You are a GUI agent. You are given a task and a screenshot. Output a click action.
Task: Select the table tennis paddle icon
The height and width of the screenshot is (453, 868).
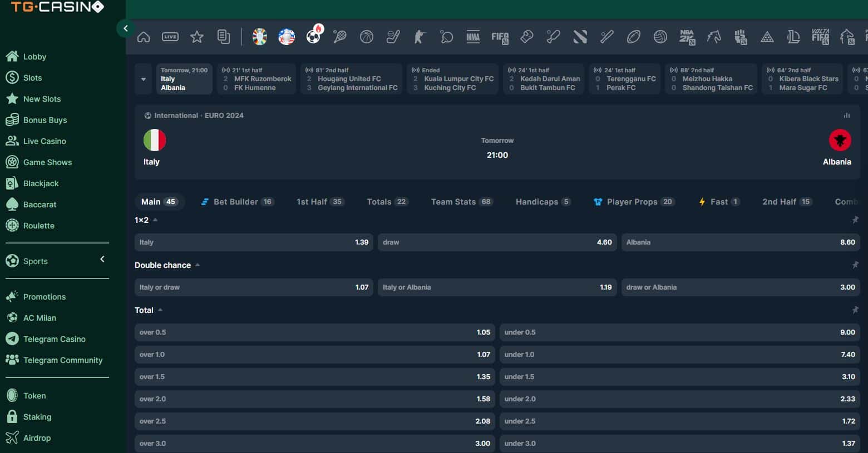[446, 37]
